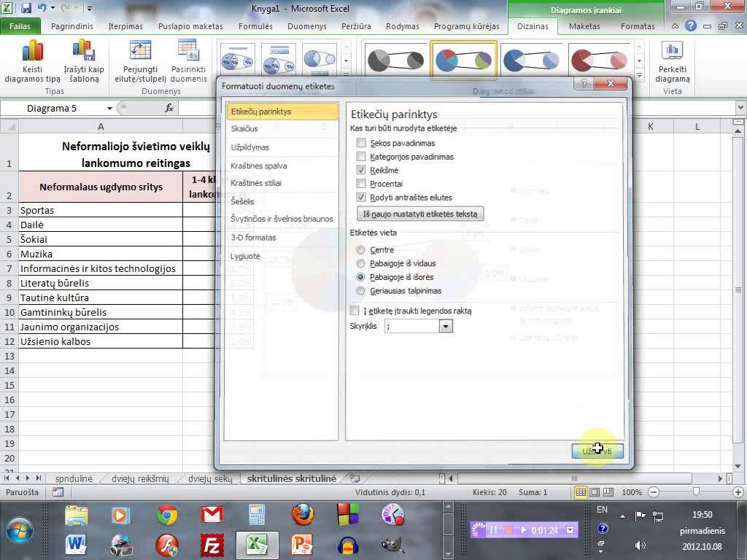Enable Procentai checkbox
747x560 pixels.
coord(361,184)
